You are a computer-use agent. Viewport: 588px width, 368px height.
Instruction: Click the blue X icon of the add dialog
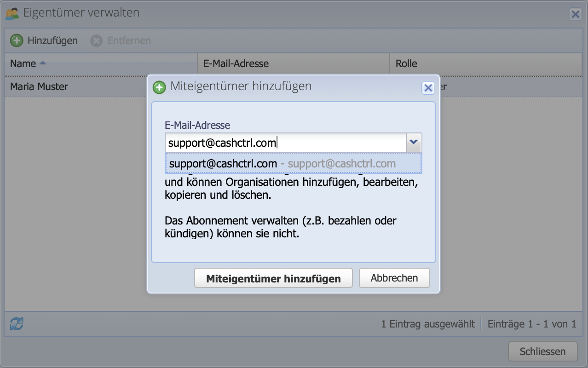tap(428, 87)
